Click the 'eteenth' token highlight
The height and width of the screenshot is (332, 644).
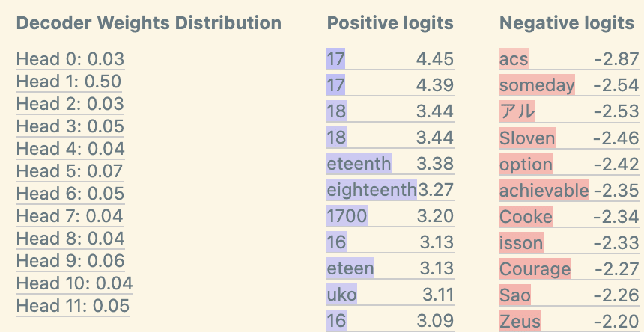(x=359, y=163)
